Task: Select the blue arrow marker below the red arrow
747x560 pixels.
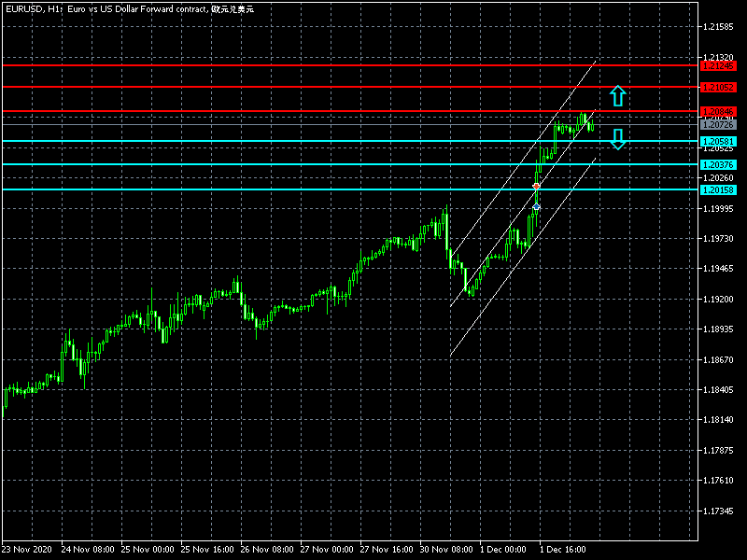Action: 536,205
